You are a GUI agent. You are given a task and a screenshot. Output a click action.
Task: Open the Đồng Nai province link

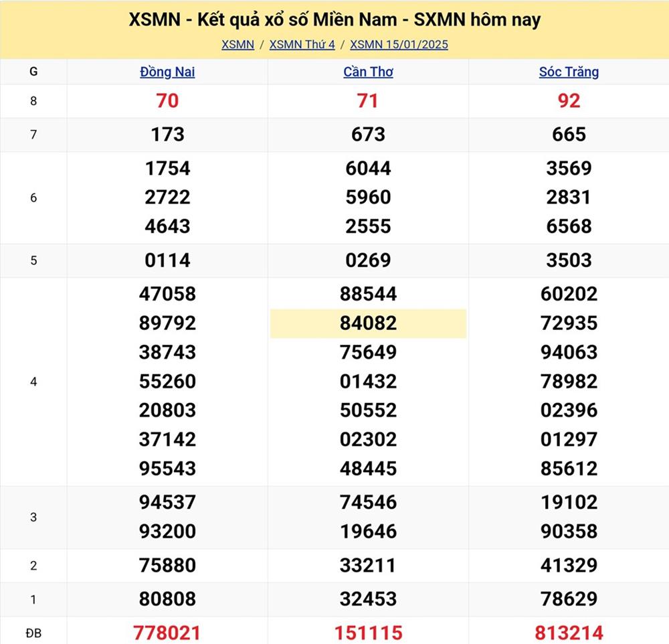167,72
